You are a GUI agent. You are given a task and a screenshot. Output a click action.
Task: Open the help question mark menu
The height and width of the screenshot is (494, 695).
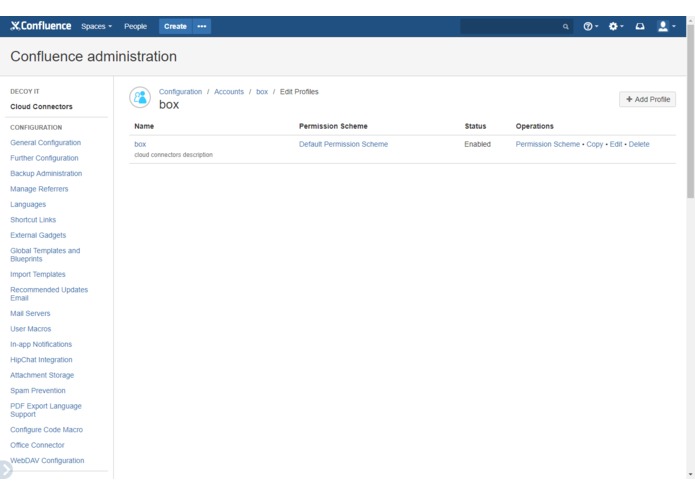click(x=590, y=27)
